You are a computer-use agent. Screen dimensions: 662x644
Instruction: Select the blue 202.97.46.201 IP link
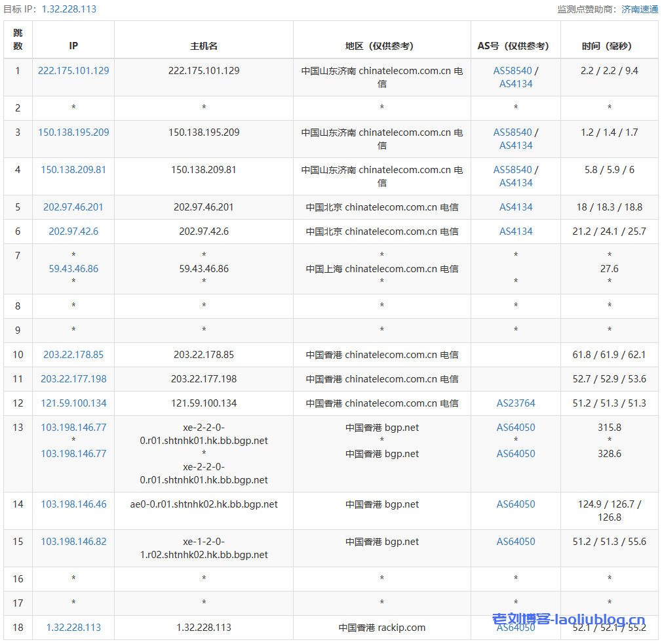pyautogui.click(x=73, y=207)
